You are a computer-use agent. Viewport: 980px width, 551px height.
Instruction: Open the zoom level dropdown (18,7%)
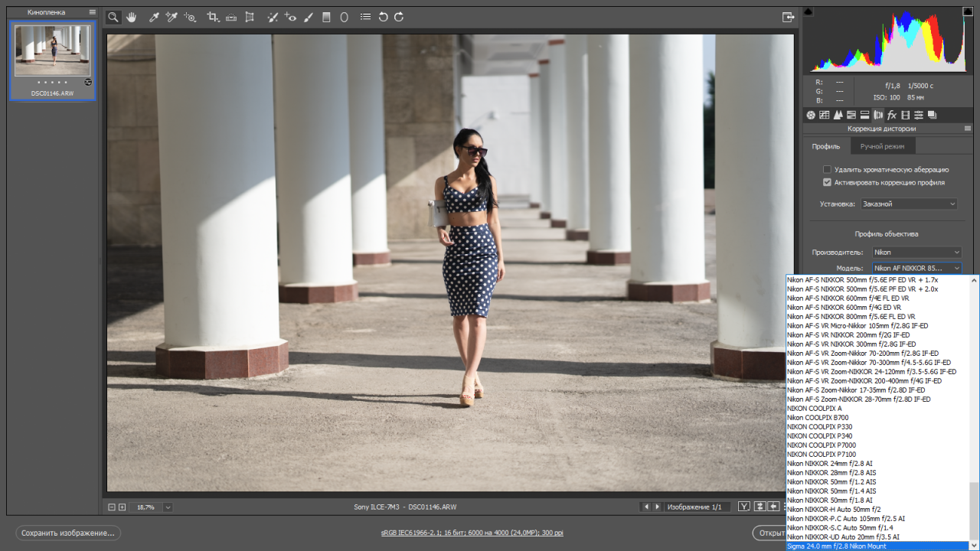168,507
